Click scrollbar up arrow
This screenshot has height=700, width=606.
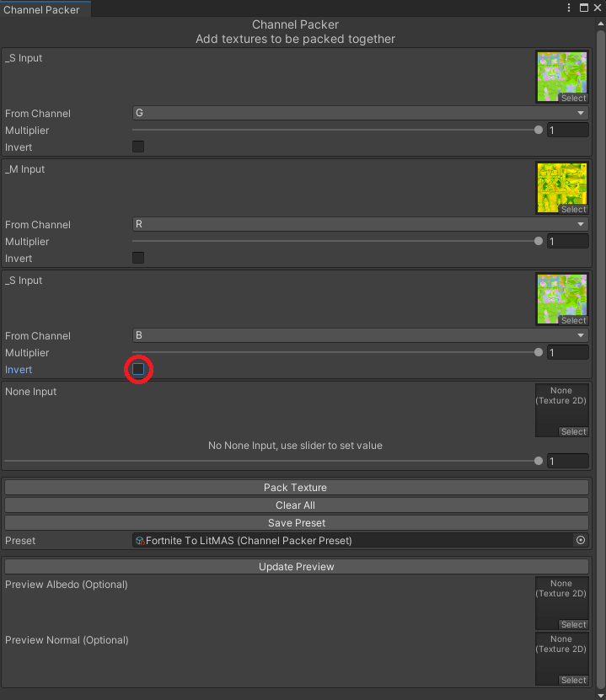[601, 24]
